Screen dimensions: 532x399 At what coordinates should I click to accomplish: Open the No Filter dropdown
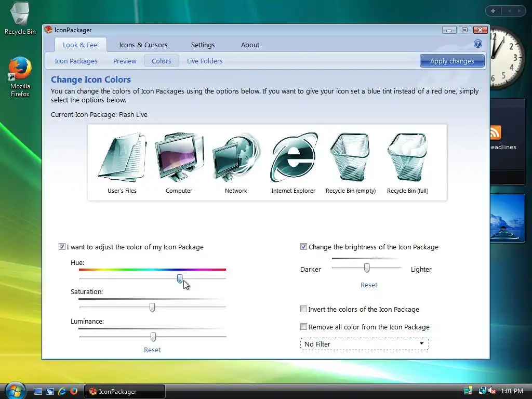click(x=364, y=344)
